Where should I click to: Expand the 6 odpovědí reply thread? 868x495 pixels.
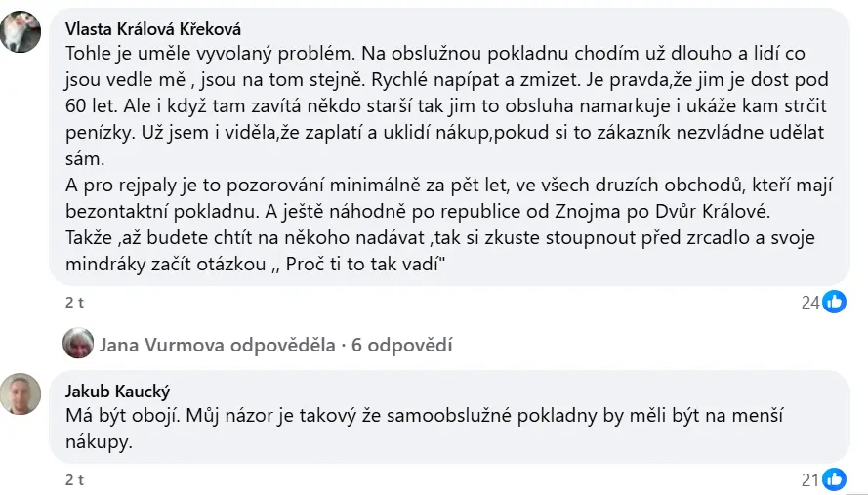(403, 345)
